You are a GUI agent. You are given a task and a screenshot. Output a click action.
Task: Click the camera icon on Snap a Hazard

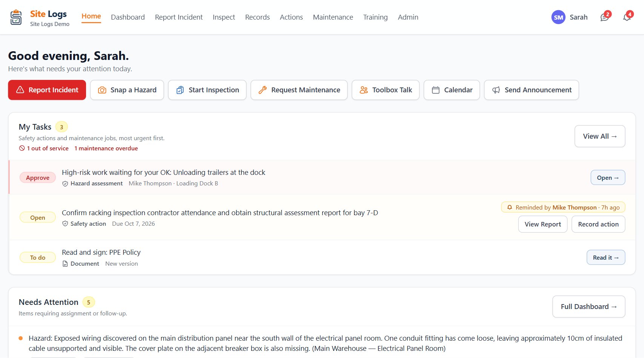coord(102,90)
